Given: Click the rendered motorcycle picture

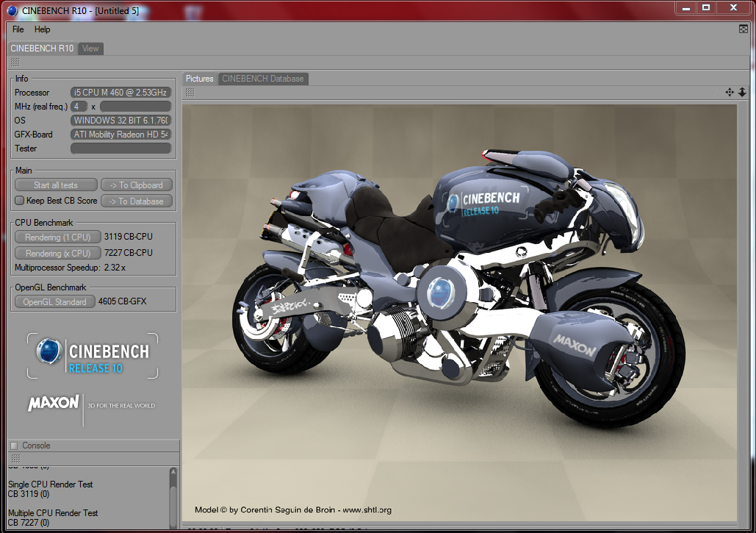Looking at the screenshot, I should (x=459, y=313).
